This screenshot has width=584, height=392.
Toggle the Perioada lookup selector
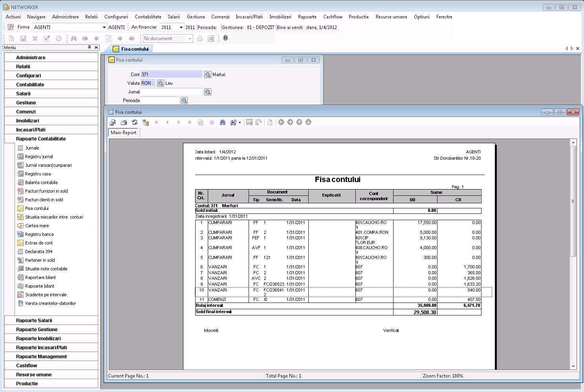(184, 100)
